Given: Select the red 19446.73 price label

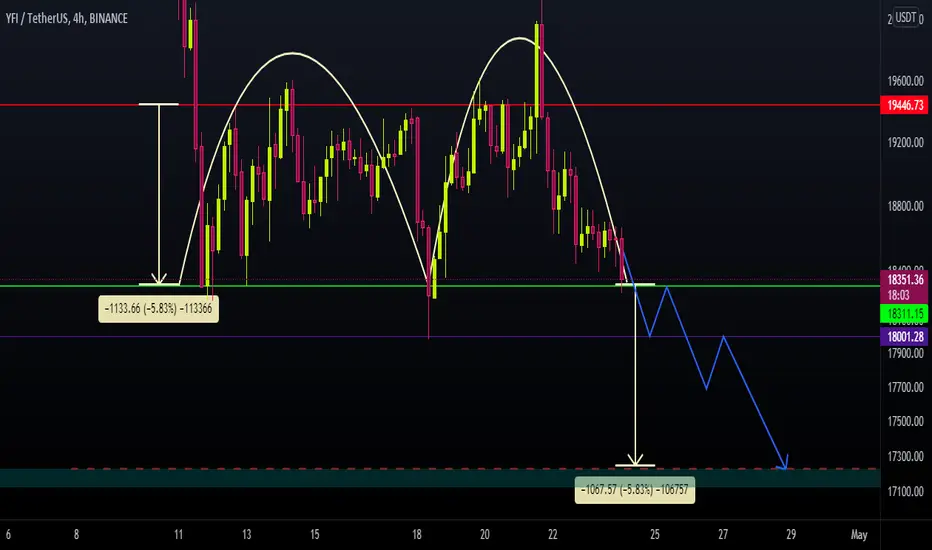Looking at the screenshot, I should coord(905,105).
